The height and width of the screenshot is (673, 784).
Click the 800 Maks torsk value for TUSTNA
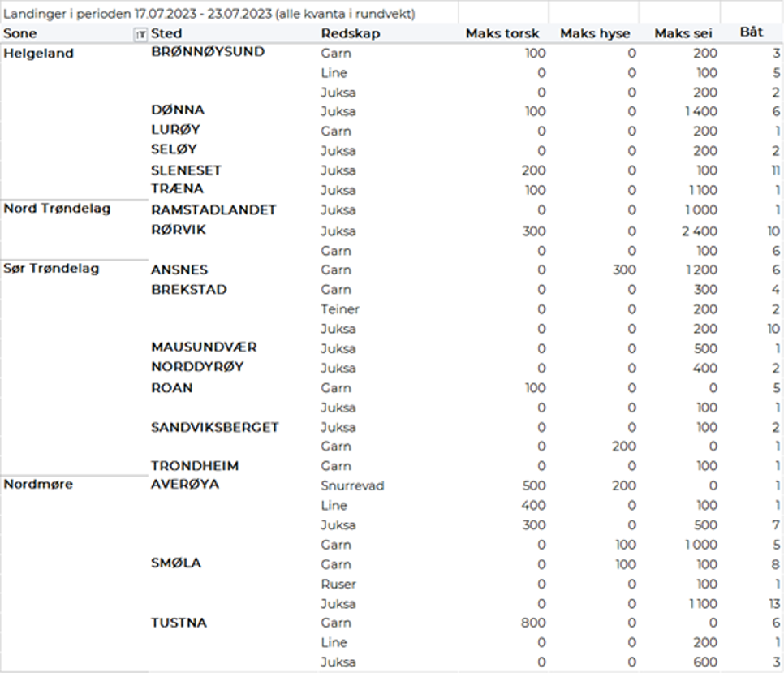tap(534, 623)
